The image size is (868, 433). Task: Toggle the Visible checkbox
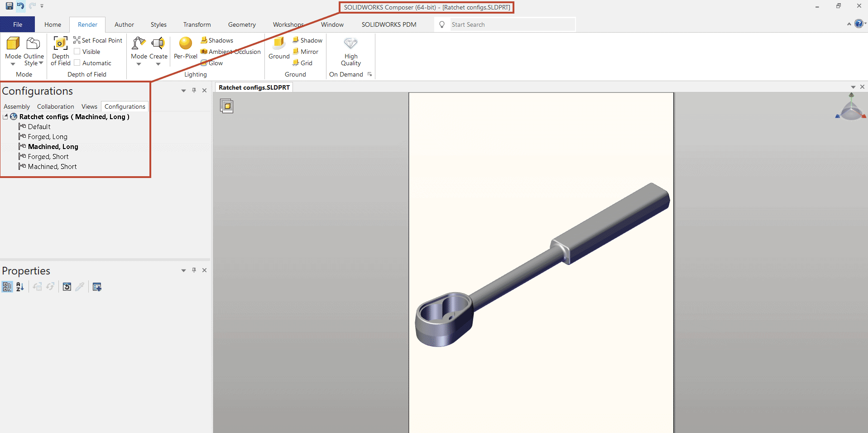77,52
